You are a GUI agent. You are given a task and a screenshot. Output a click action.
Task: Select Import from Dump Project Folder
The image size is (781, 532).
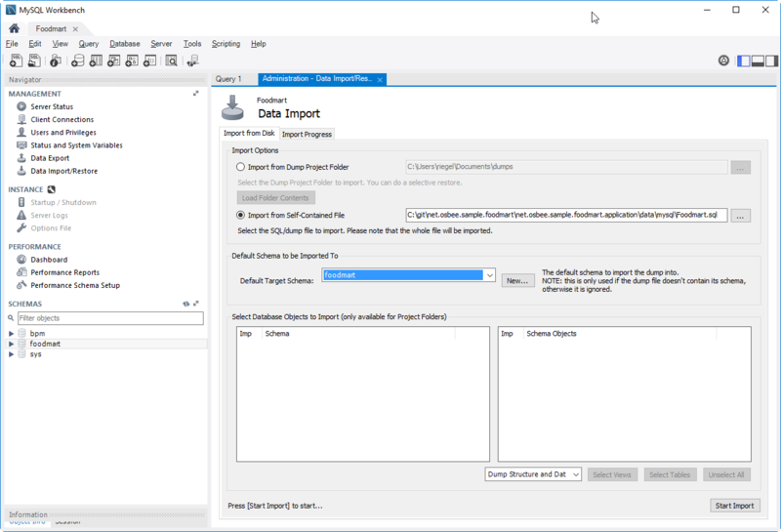click(240, 167)
